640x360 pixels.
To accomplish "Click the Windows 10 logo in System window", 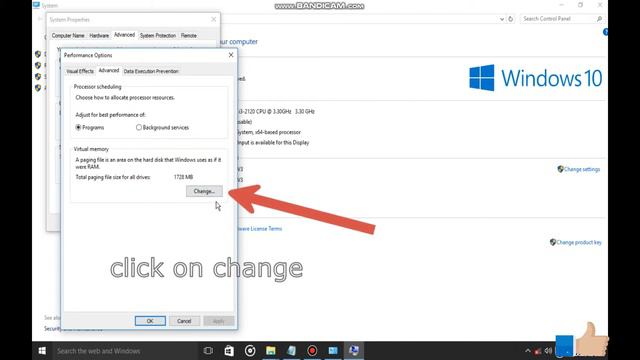I will [536, 78].
